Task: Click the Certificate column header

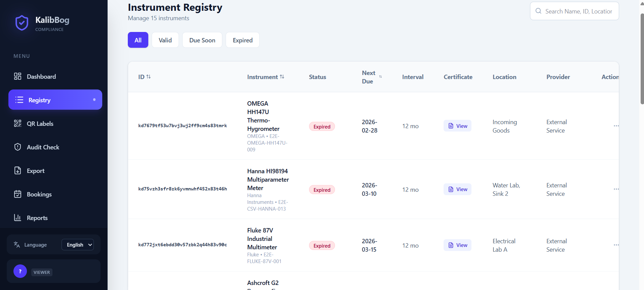Action: (458, 77)
